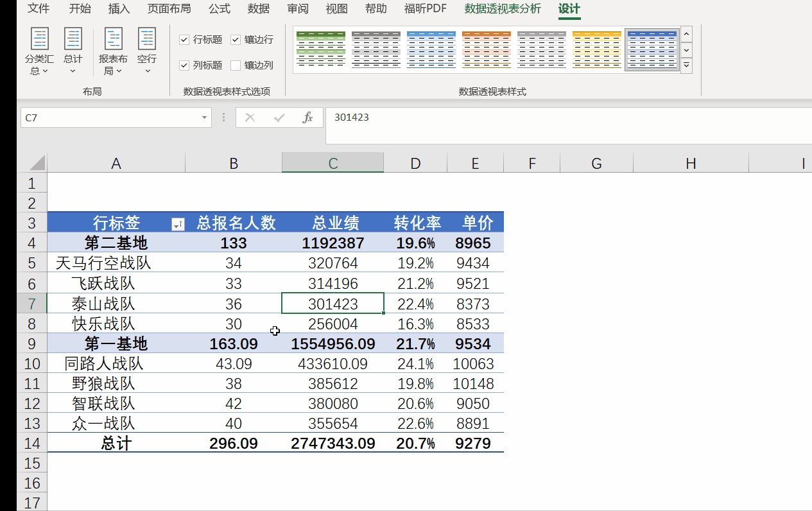Select column E header
Image resolution: width=812 pixels, height=511 pixels.
coord(475,163)
